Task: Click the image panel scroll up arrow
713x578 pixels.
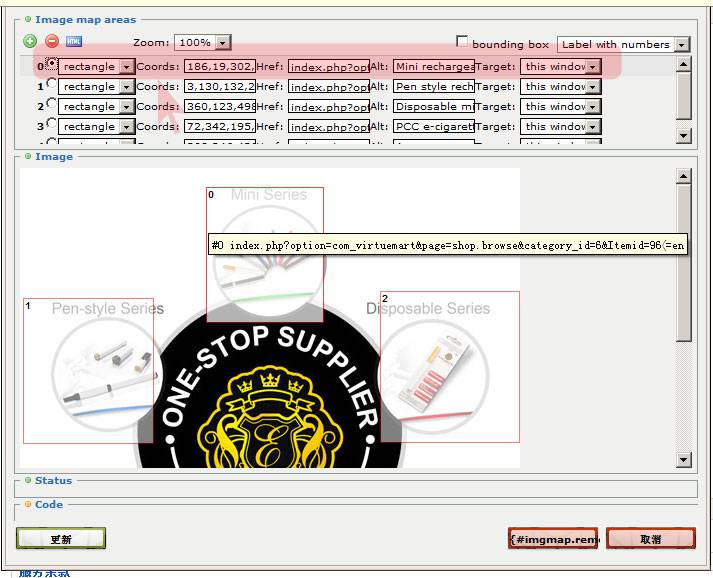Action: [683, 176]
